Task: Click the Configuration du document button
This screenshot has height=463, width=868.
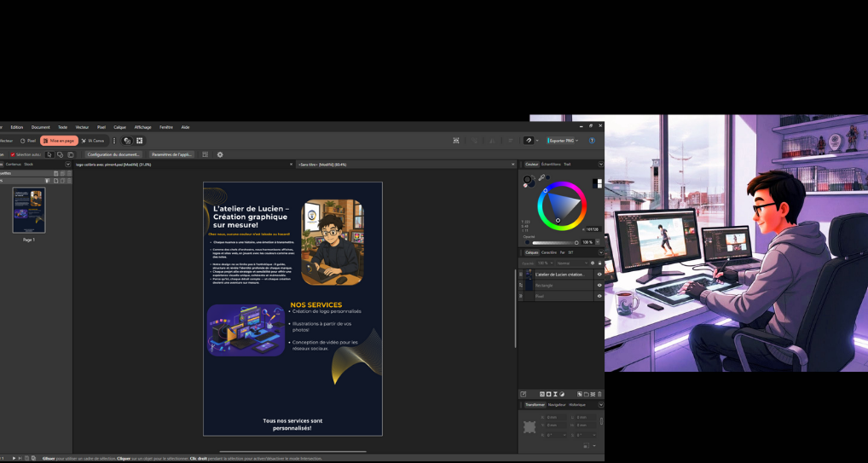Action: click(x=114, y=154)
